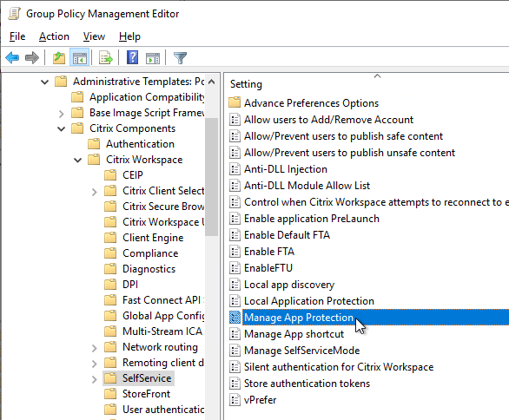Click the Enable FTA setting icon
Image resolution: width=509 pixels, height=420 pixels.
(x=235, y=252)
